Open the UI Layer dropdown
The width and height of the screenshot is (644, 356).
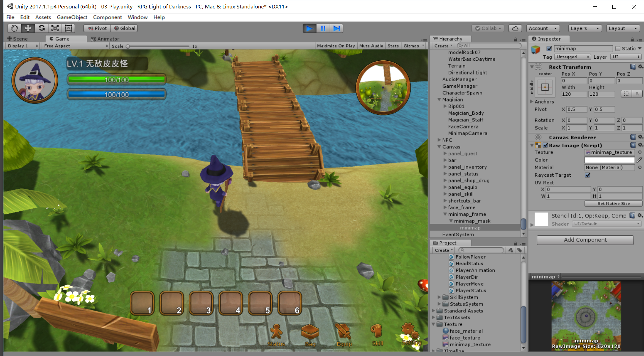pos(626,57)
